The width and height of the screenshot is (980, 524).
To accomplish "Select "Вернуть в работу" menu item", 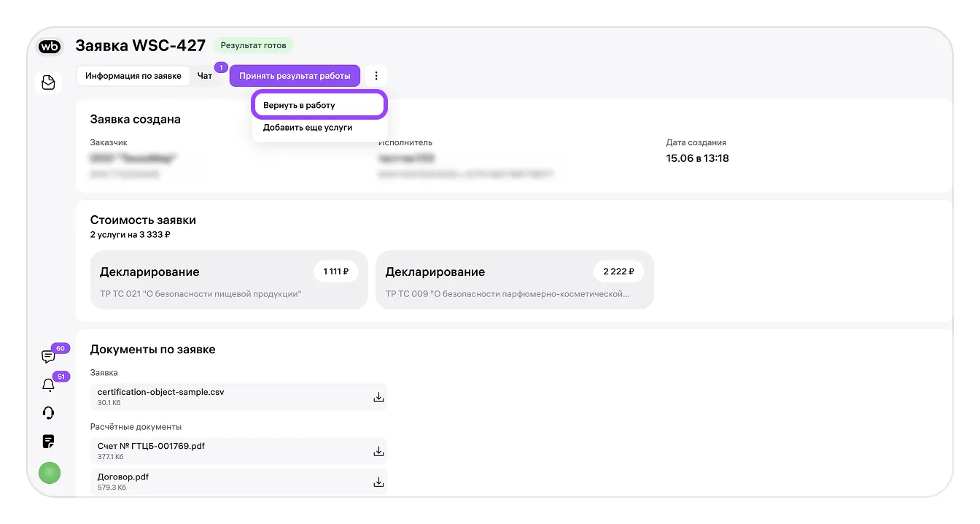I will [x=319, y=105].
